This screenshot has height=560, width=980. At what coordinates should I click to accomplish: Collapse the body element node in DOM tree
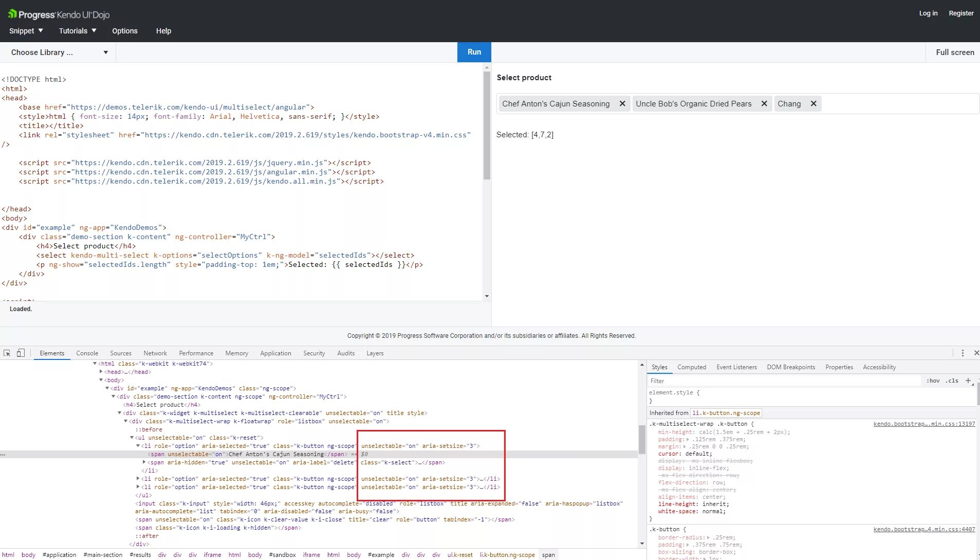point(101,381)
